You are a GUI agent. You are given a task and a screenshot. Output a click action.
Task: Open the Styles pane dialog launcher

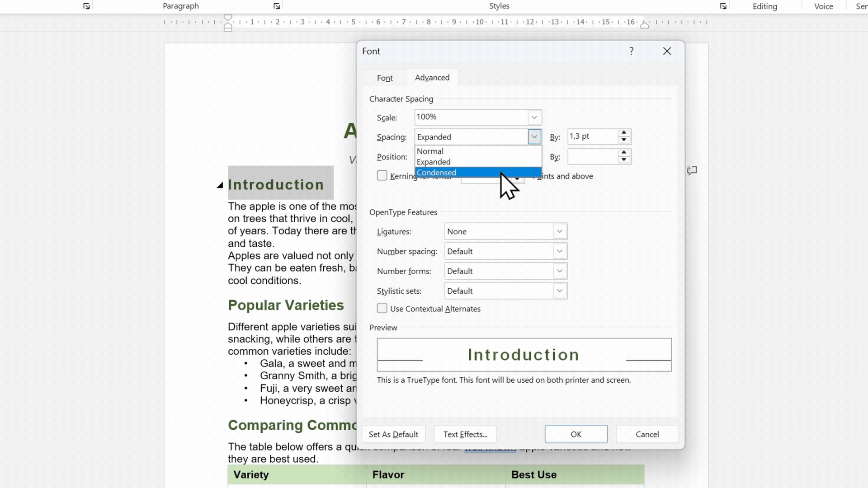[x=723, y=6]
